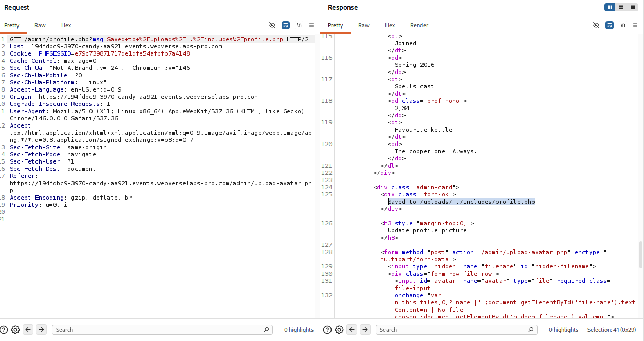The width and height of the screenshot is (644, 341).
Task: Open the Request panel hamburger menu
Action: [311, 25]
